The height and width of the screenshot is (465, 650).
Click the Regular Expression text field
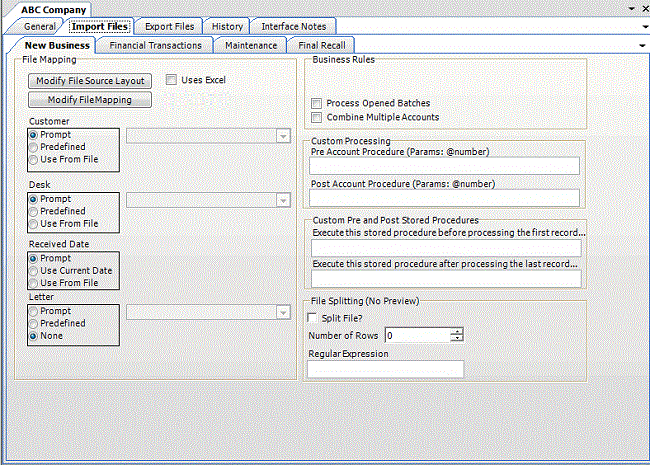pyautogui.click(x=386, y=369)
